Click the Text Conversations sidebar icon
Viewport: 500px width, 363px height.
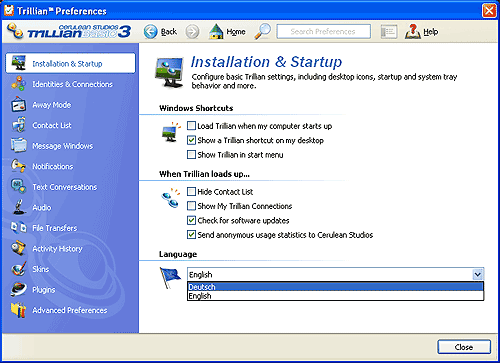coord(18,187)
